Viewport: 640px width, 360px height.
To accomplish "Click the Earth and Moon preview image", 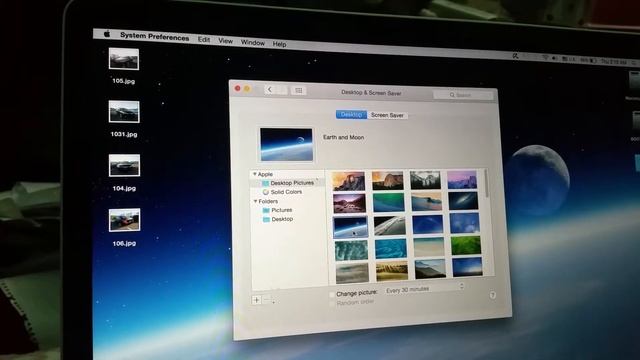I will [x=287, y=144].
